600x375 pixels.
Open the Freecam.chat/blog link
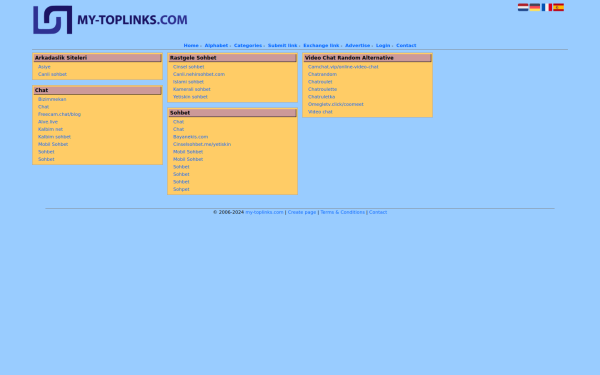click(59, 114)
